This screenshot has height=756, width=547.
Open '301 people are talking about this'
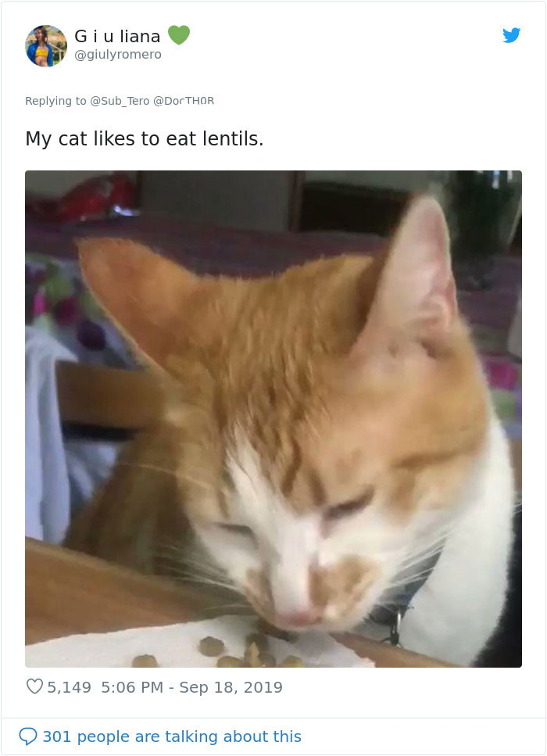point(172,736)
